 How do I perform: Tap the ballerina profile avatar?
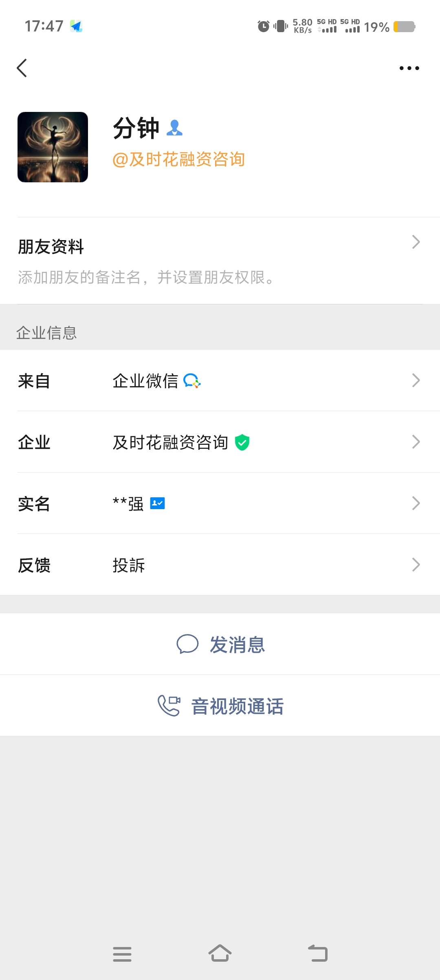click(x=53, y=147)
